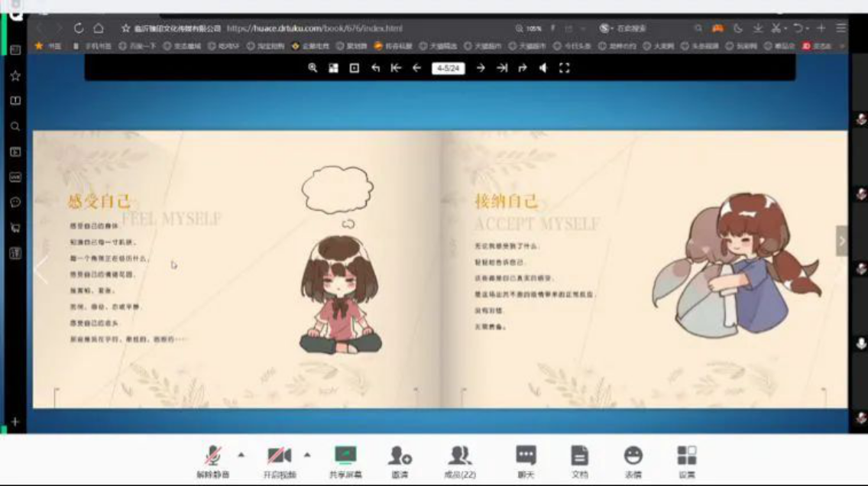The width and height of the screenshot is (868, 486).
Task: Expand audio options arrow beside microphone
Action: coord(241,455)
